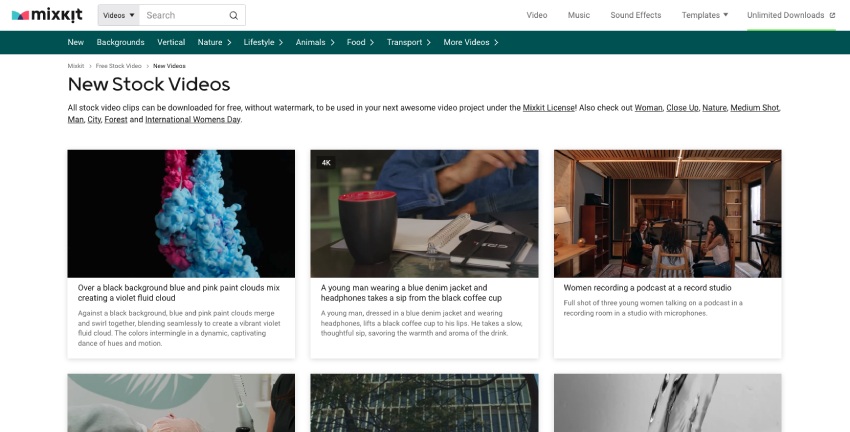
Task: Expand the Lifestyle category chevron
Action: (281, 42)
